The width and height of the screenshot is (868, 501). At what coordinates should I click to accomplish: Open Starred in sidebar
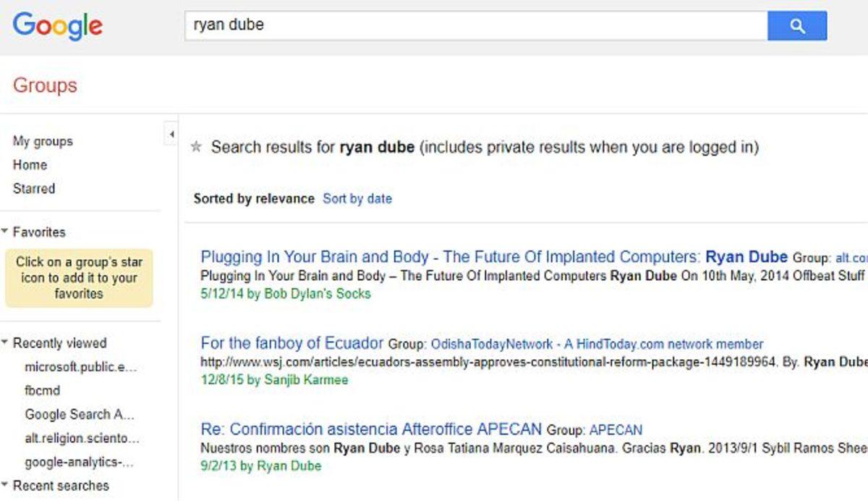click(x=34, y=188)
